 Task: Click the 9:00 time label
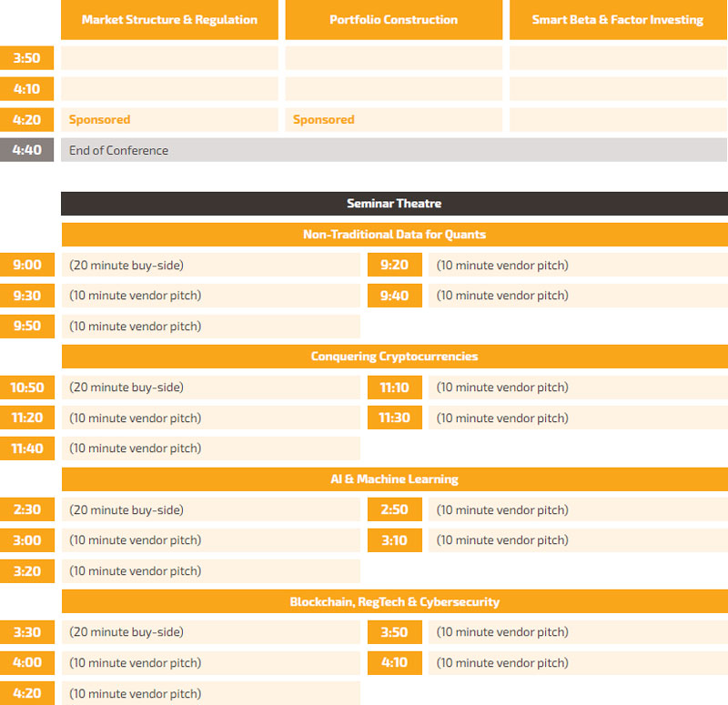click(x=27, y=265)
